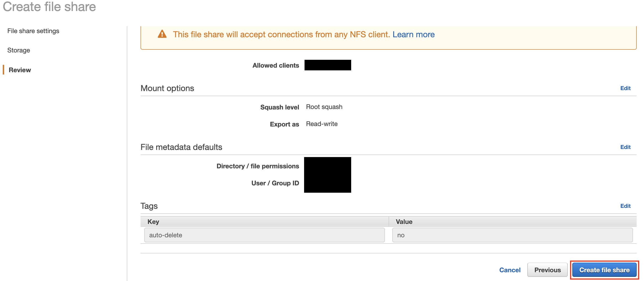Click the Tags heading
This screenshot has height=281, width=644.
[149, 206]
